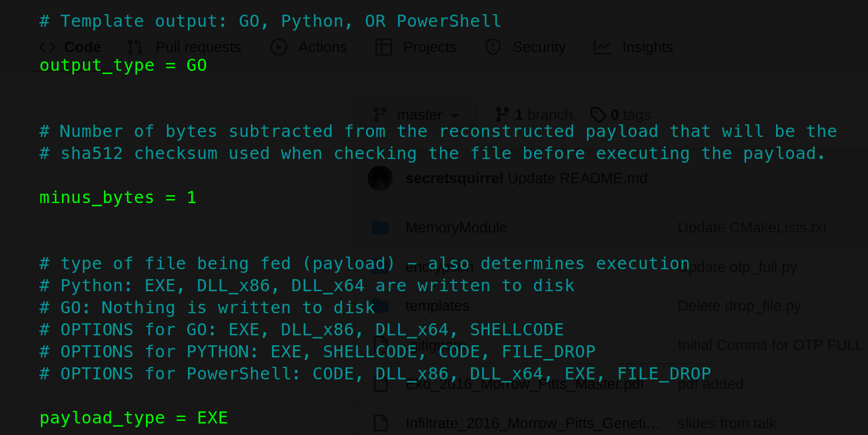Click the Actions play-circle icon
This screenshot has width=868, height=435.
click(279, 47)
